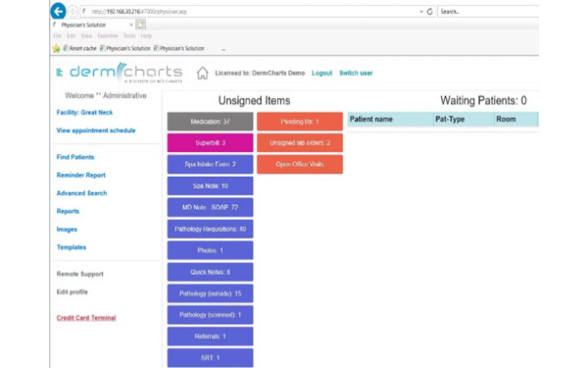Open Find Patients in sidebar
The image size is (588, 368).
click(x=75, y=157)
